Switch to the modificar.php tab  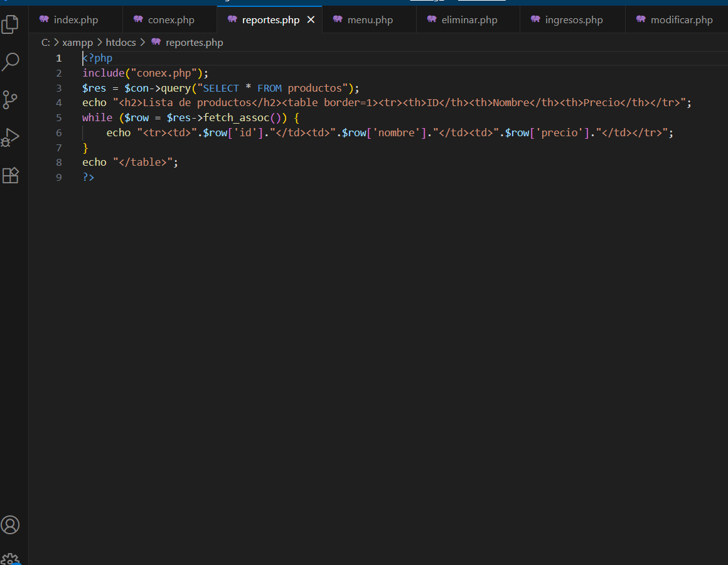681,20
